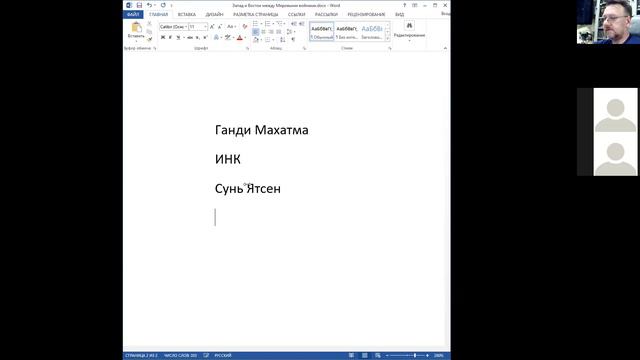Decrease the paragraph indent
The width and height of the screenshot is (640, 360).
click(x=293, y=24)
